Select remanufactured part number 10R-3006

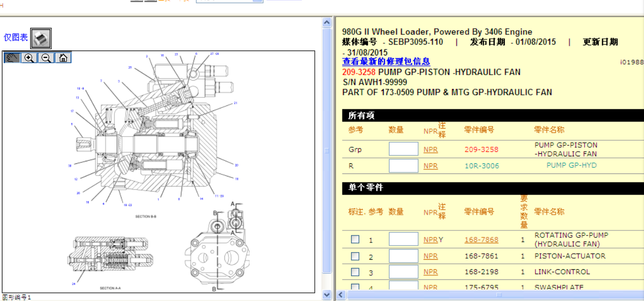tap(482, 166)
